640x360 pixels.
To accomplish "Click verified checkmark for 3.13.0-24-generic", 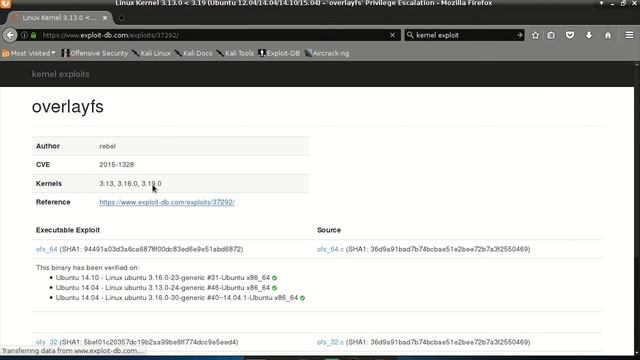I will coord(275,288).
